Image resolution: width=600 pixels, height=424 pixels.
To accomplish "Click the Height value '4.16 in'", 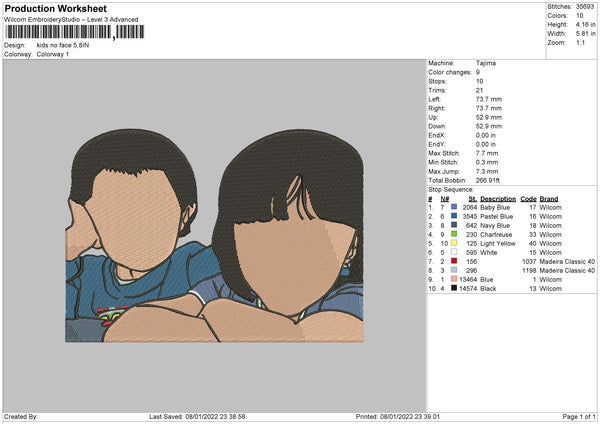I will 585,24.
